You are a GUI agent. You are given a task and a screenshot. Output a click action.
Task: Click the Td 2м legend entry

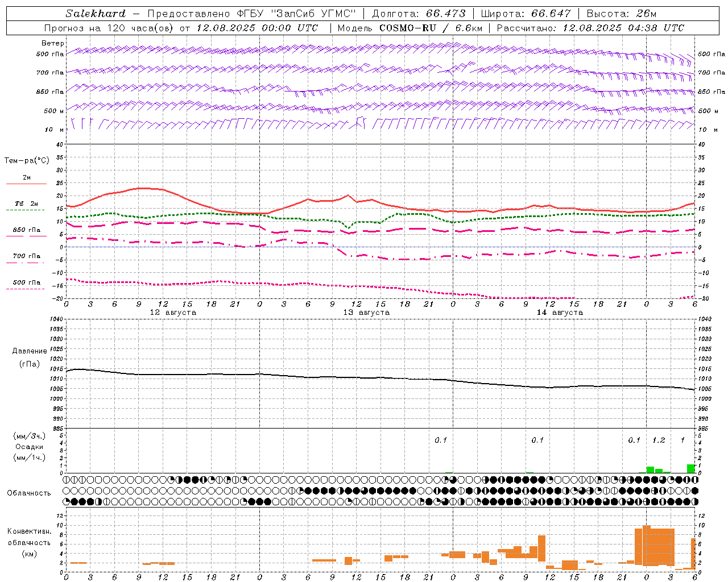(27, 203)
